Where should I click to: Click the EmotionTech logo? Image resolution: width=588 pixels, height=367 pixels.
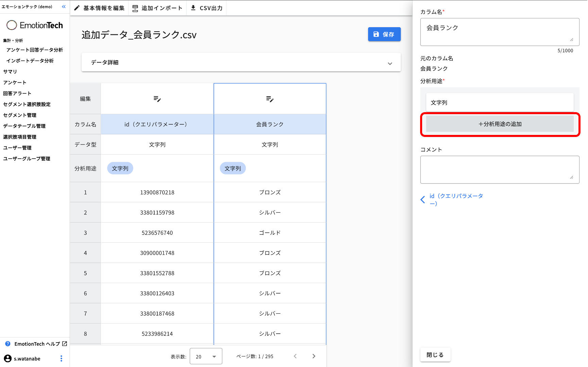[x=35, y=25]
